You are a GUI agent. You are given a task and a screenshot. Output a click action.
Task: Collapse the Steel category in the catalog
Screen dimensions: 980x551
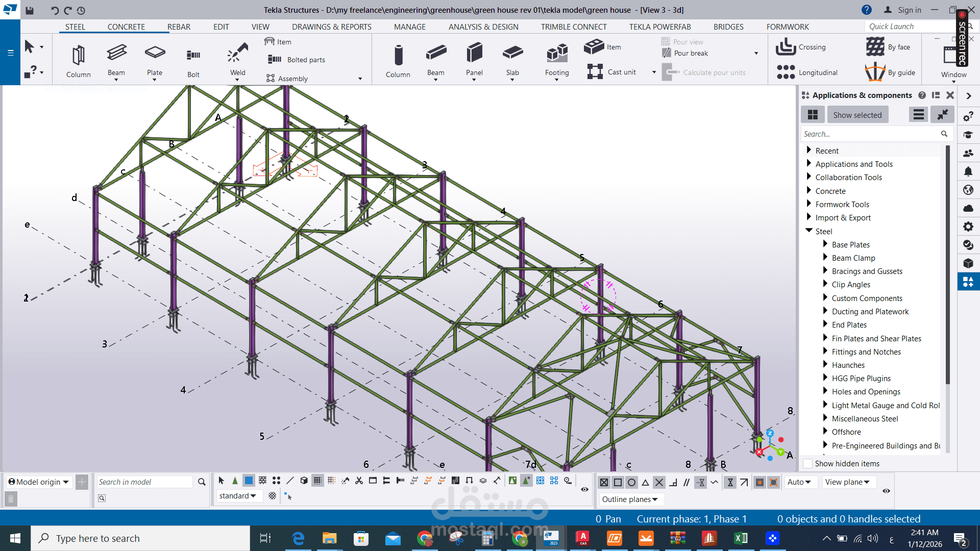point(809,231)
